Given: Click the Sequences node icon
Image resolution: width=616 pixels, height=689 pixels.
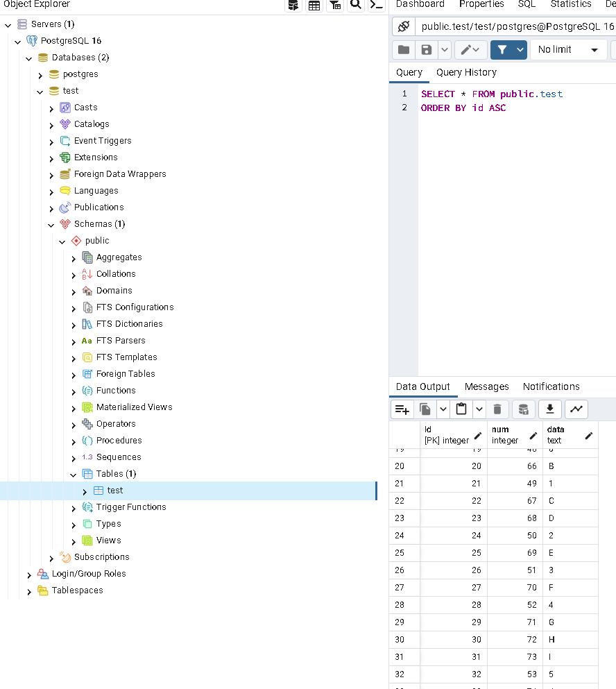Looking at the screenshot, I should pyautogui.click(x=87, y=457).
